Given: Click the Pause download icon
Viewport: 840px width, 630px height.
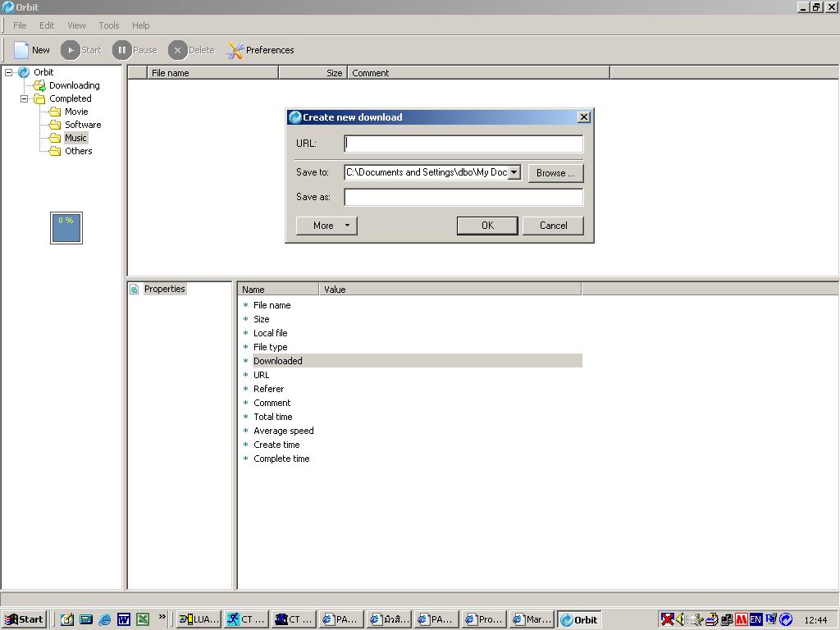Looking at the screenshot, I should (121, 50).
